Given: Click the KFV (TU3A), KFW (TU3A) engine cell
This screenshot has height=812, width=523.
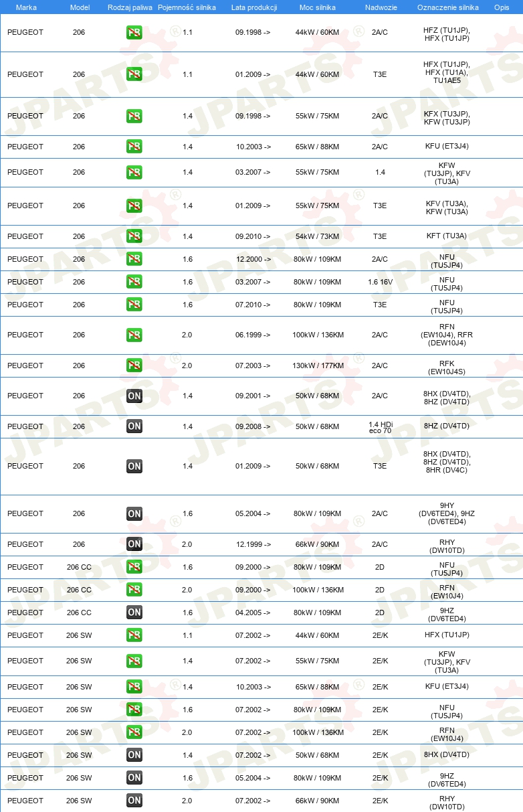Looking at the screenshot, I should coord(447,208).
